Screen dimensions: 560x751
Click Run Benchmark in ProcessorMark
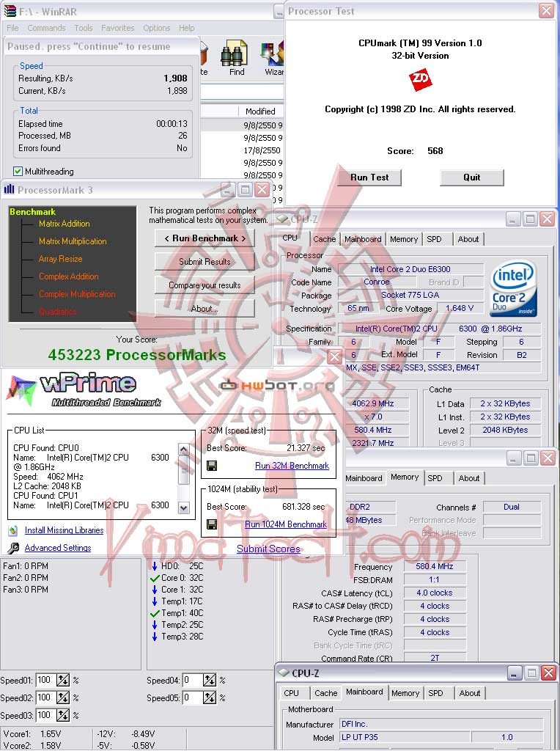point(205,238)
